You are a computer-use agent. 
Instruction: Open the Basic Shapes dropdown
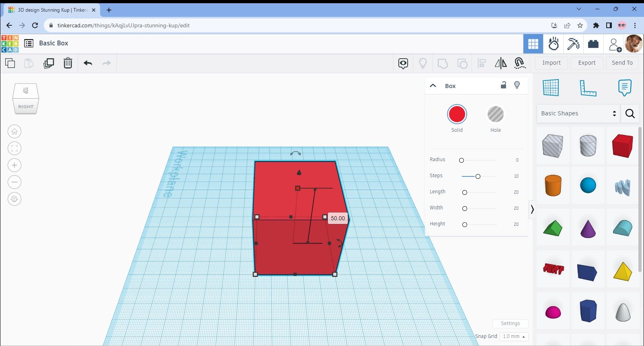click(578, 113)
